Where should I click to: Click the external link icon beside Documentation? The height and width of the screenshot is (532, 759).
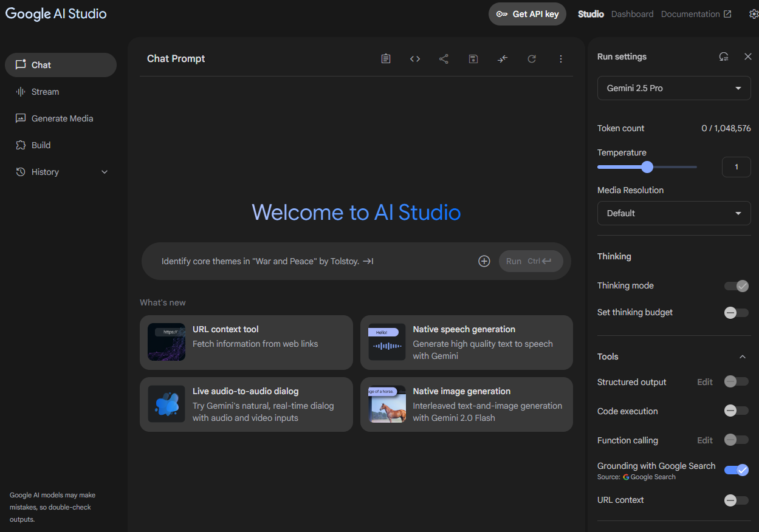727,14
